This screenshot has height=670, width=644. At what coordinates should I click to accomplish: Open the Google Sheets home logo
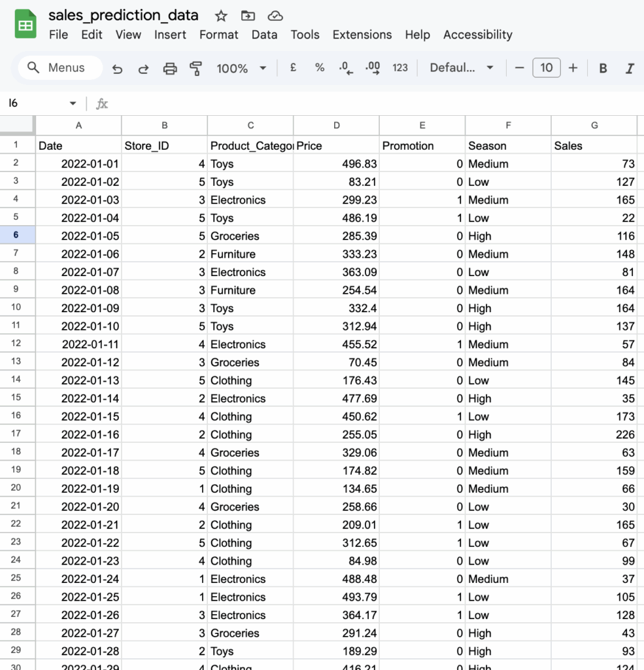(25, 26)
